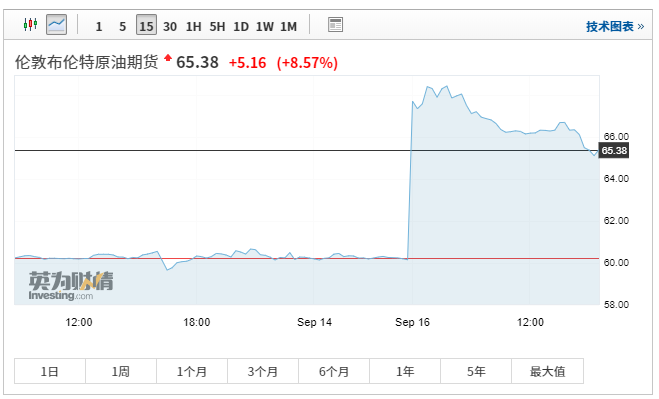Click the 65.38 current price marker
The image size is (659, 399).
(614, 150)
